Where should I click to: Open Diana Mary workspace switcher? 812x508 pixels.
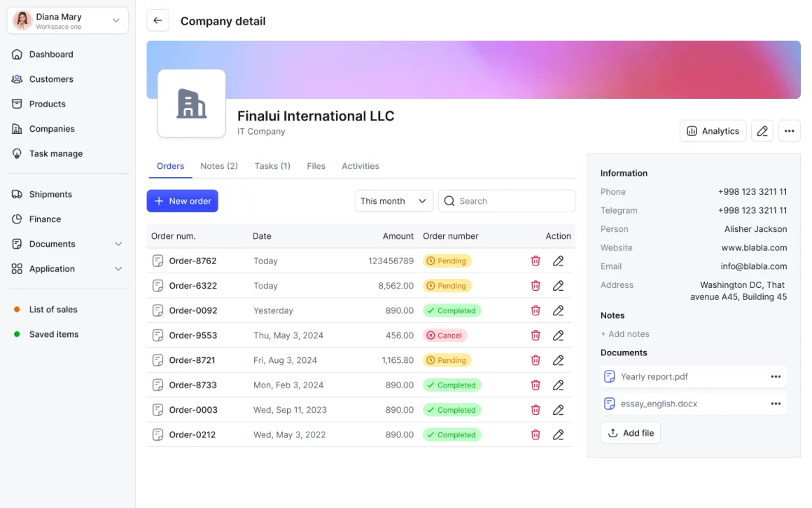[68, 21]
